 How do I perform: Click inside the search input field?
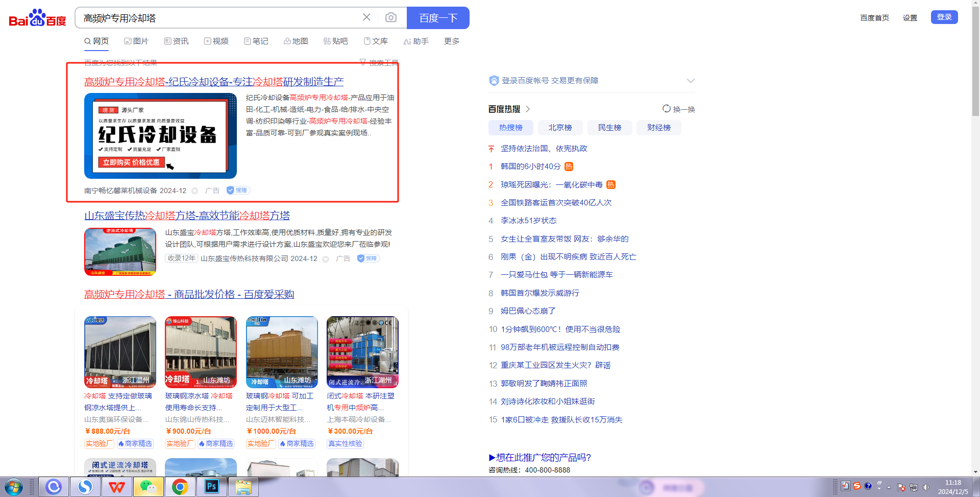[219, 18]
